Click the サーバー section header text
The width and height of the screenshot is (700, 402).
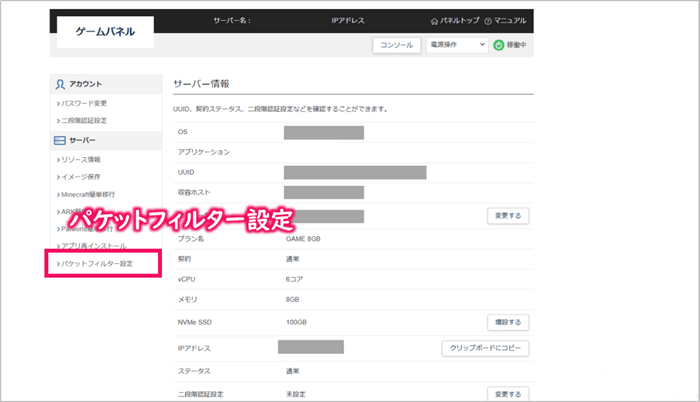[82, 140]
